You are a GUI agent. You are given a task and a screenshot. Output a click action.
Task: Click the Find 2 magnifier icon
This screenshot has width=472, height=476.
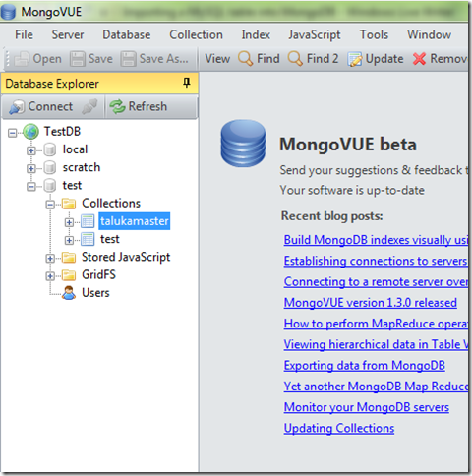(x=295, y=59)
